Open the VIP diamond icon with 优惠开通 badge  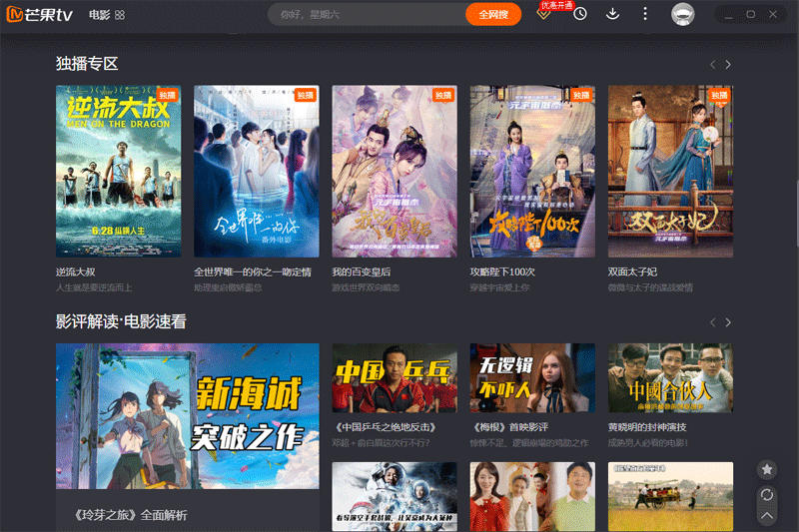(x=544, y=13)
